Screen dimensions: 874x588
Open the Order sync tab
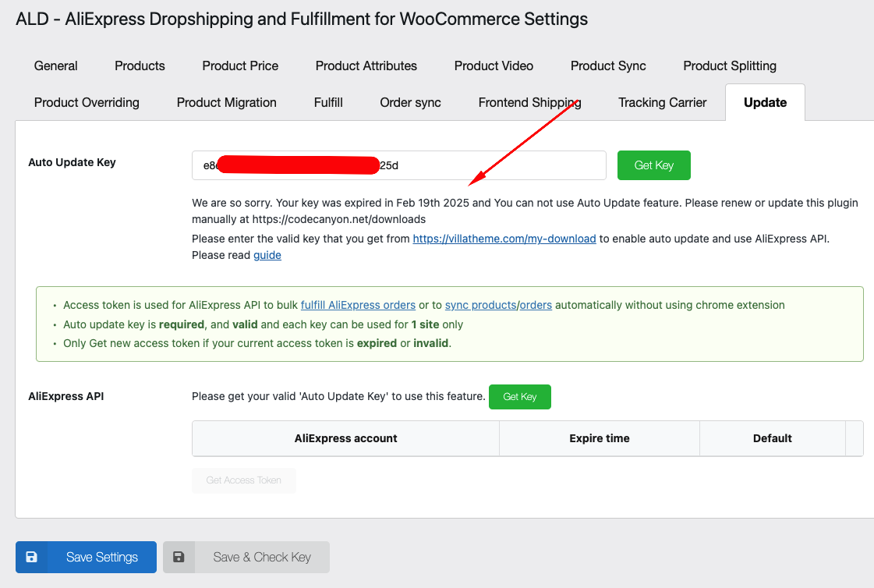click(410, 103)
